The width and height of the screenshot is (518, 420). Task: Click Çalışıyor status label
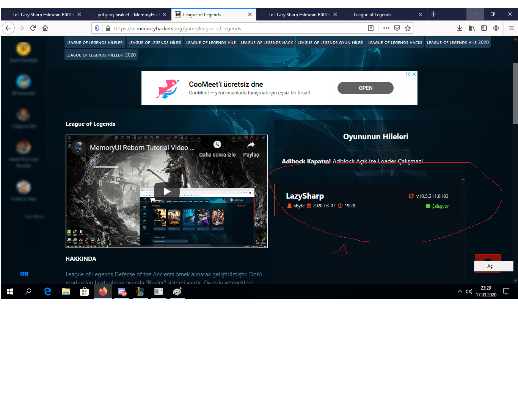pyautogui.click(x=440, y=206)
